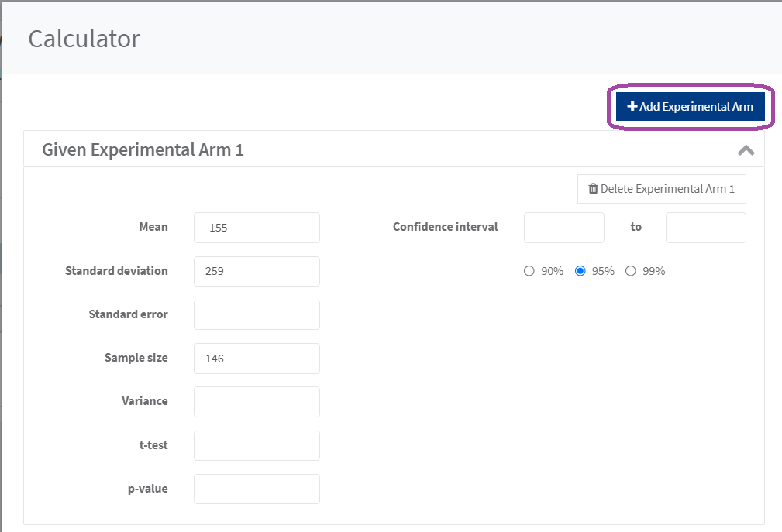Click the Standard deviation input field

257,271
